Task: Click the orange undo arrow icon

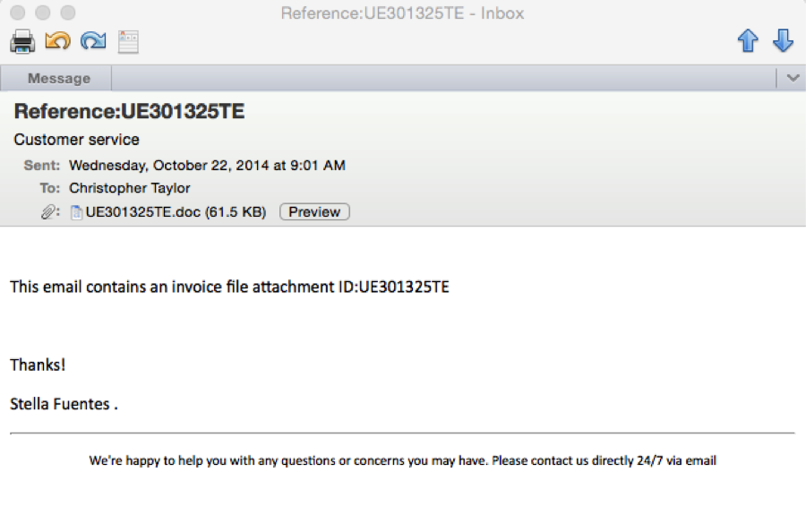Action: coord(57,41)
